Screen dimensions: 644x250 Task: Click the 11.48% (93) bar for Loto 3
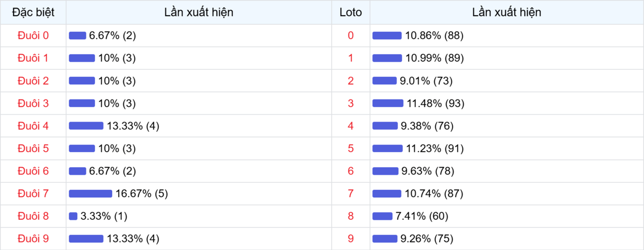click(387, 103)
